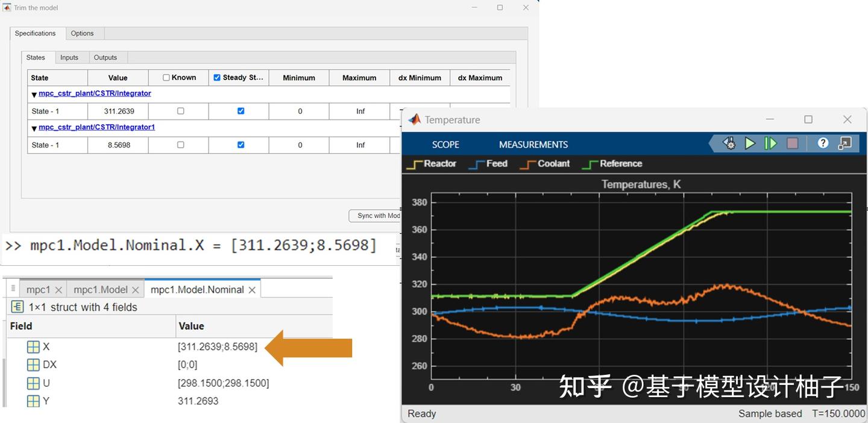This screenshot has height=423, width=868.
Task: Click the Stop simulation icon
Action: tap(792, 143)
